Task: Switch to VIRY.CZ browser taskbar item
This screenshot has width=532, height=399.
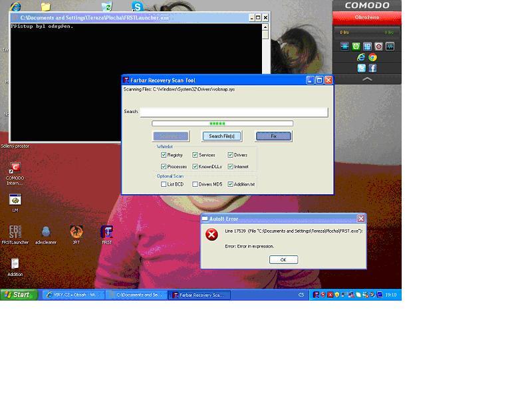Action: pos(74,295)
